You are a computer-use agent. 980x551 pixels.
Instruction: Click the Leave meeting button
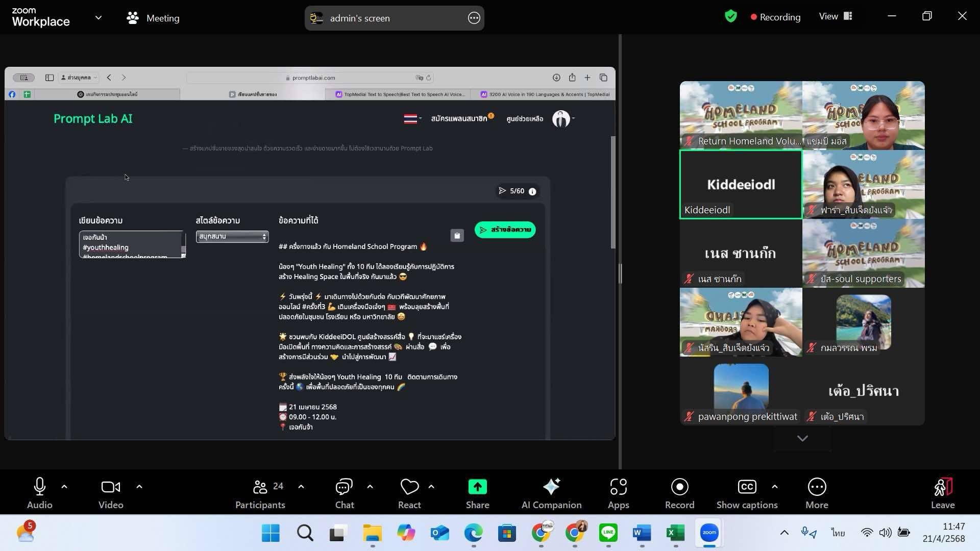tap(942, 493)
